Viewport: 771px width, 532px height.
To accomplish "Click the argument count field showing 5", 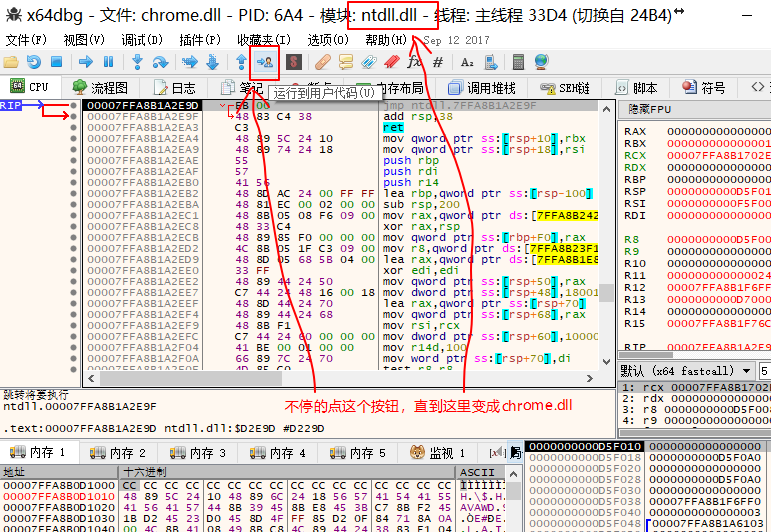I will 765,371.
